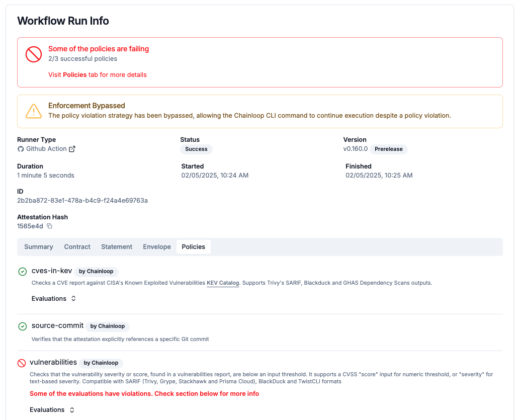Select the Statement tab
Image resolution: width=520 pixels, height=420 pixels.
(x=117, y=247)
